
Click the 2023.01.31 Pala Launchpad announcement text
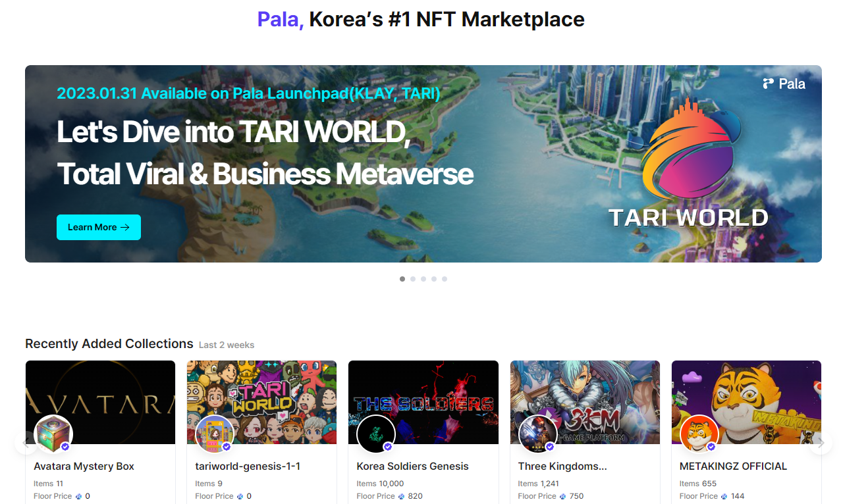click(x=248, y=93)
